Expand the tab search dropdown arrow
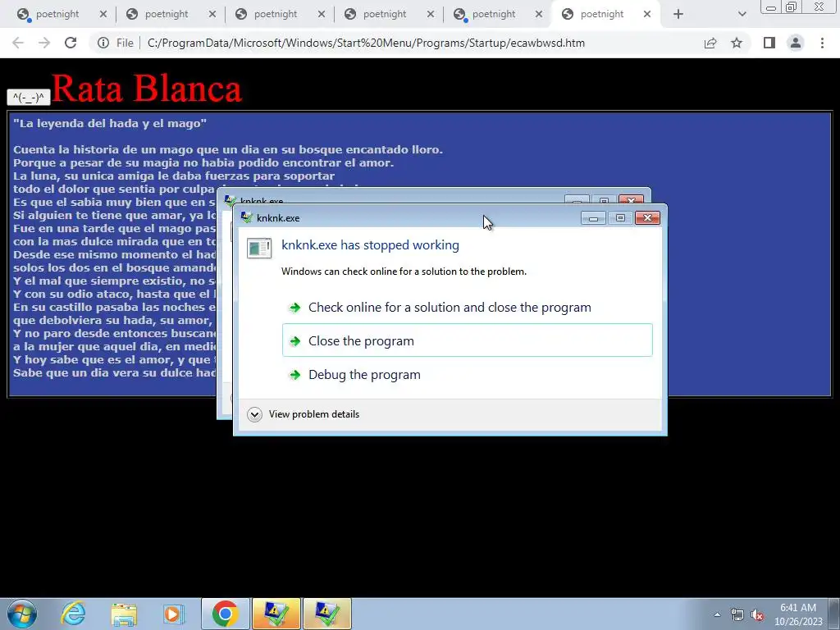Viewport: 840px width, 630px height. click(742, 15)
